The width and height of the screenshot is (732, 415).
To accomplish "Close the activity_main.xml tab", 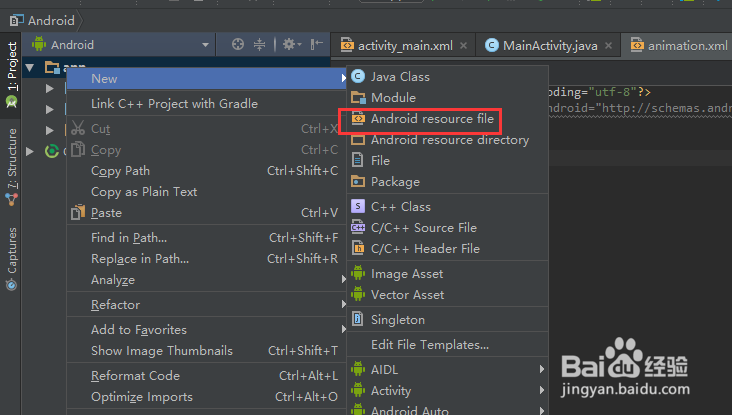I will [463, 45].
